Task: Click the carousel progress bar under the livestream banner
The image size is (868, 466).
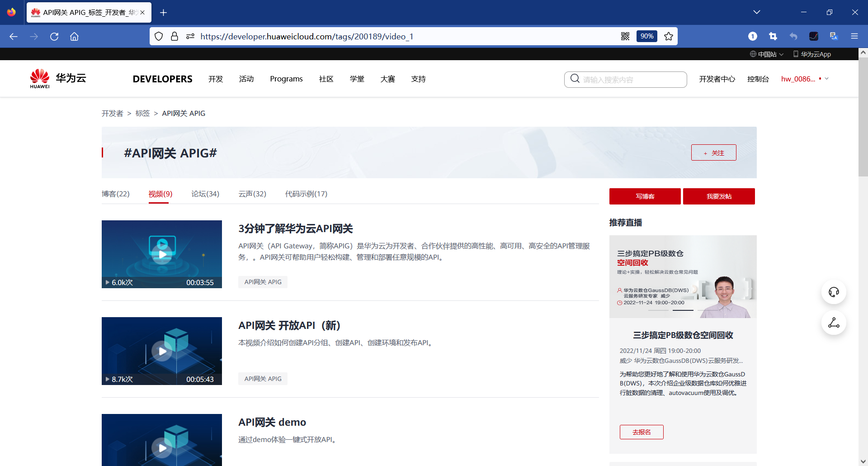Action: (x=683, y=310)
